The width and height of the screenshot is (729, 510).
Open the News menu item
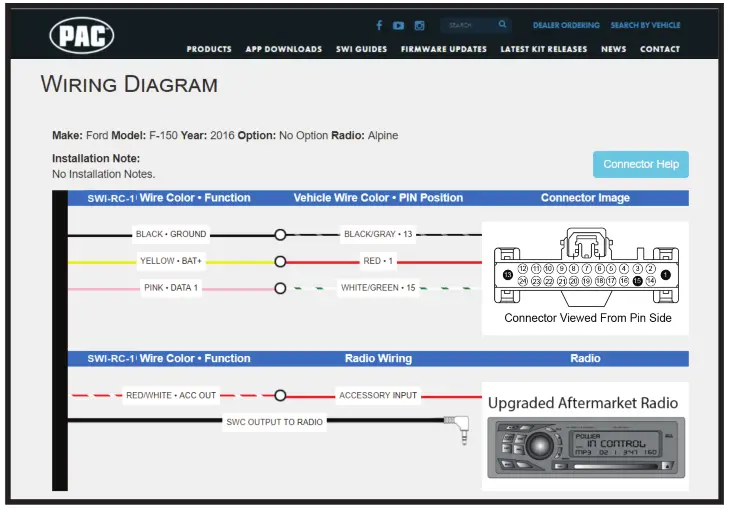tap(613, 49)
